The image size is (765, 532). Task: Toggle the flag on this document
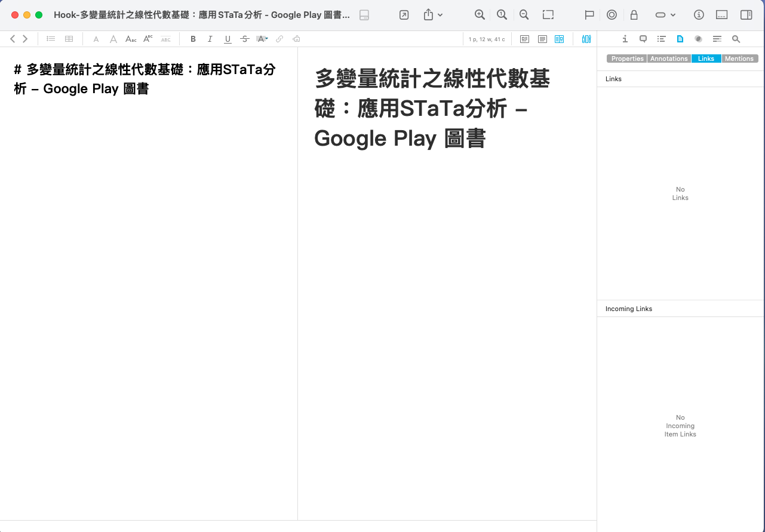(x=589, y=15)
